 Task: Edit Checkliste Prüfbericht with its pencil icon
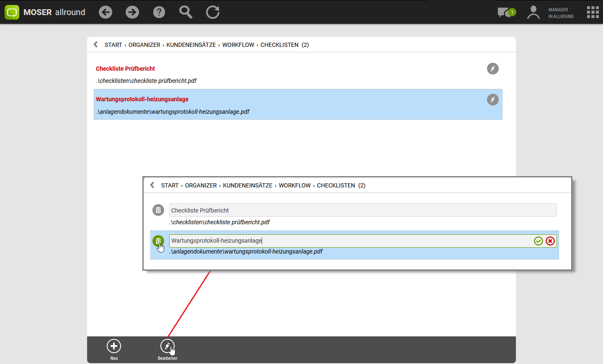pos(492,69)
